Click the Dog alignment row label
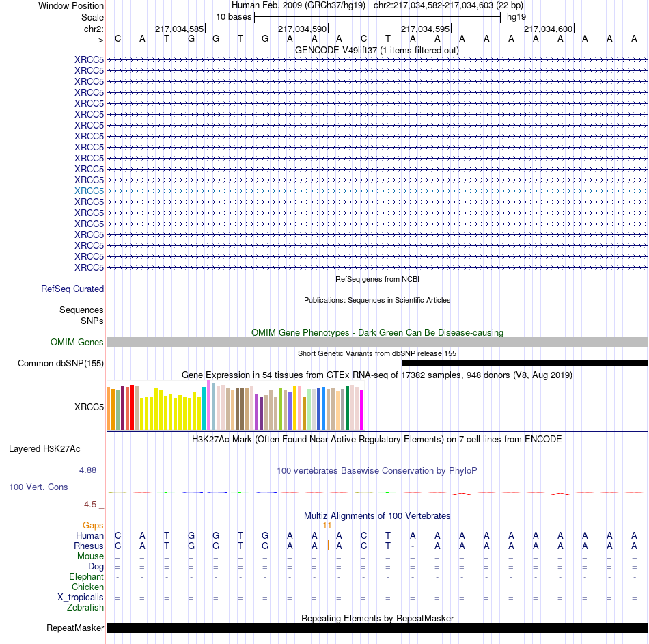The width and height of the screenshot is (649, 644). pos(96,566)
